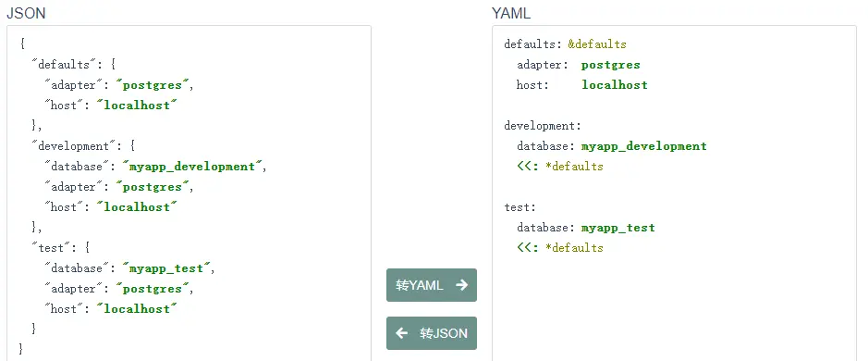Click the test: key in YAML

pos(520,207)
